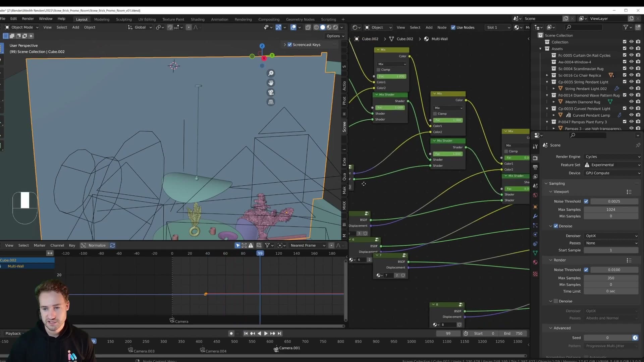
Task: Play animation forward
Action: click(x=266, y=334)
